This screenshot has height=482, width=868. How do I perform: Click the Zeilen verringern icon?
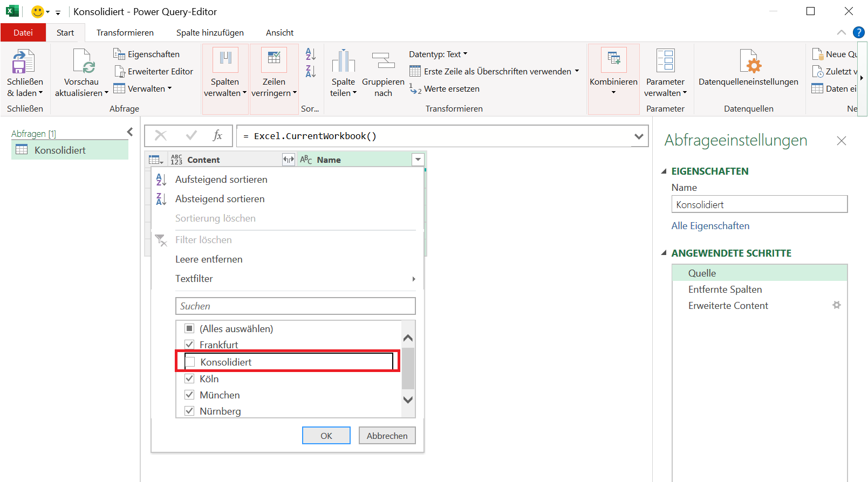(274, 60)
